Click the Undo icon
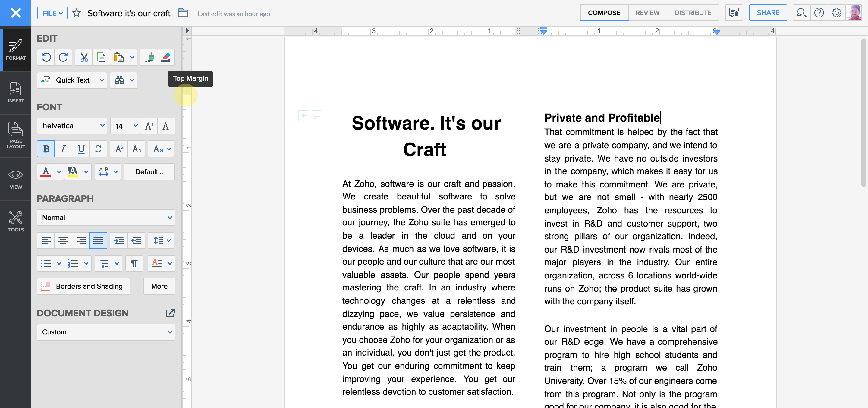 tap(46, 57)
